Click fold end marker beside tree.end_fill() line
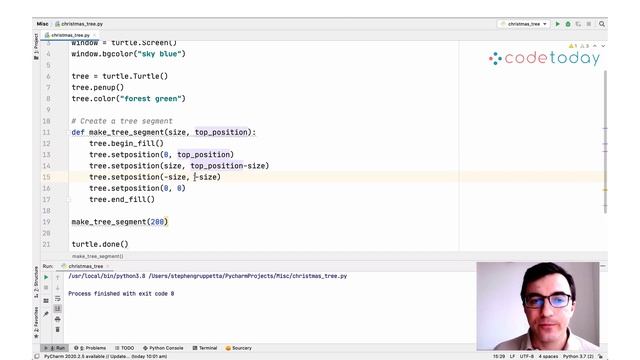 pos(69,200)
